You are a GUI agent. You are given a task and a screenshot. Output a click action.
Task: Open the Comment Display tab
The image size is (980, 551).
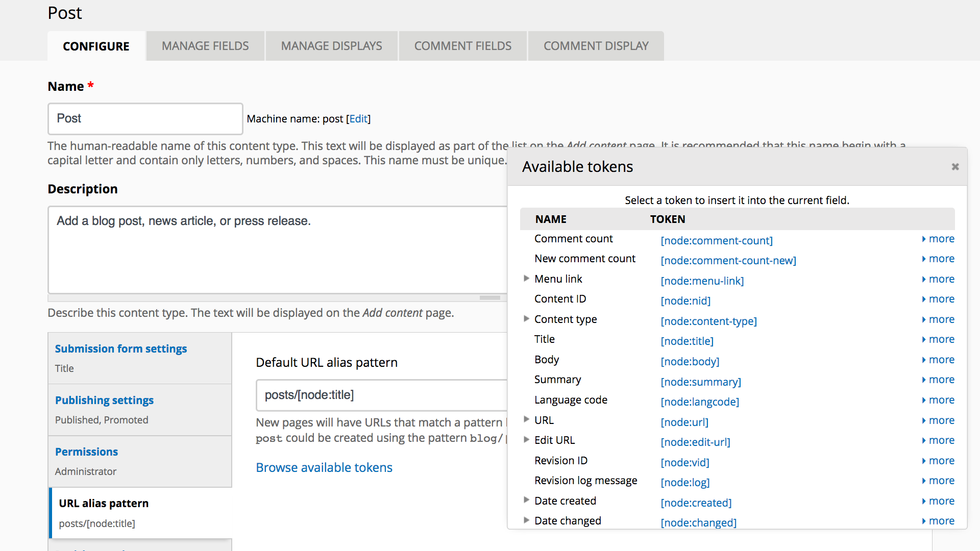pyautogui.click(x=596, y=46)
